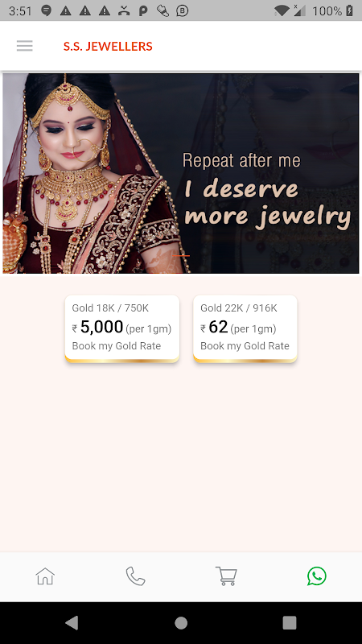
Task: Open the shopping cart icon
Action: click(226, 576)
